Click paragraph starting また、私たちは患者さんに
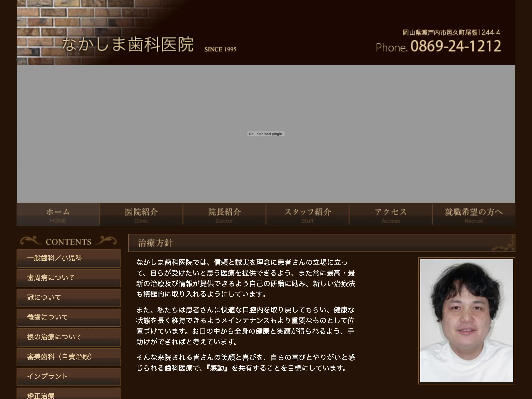This screenshot has width=532, height=399. (x=245, y=326)
